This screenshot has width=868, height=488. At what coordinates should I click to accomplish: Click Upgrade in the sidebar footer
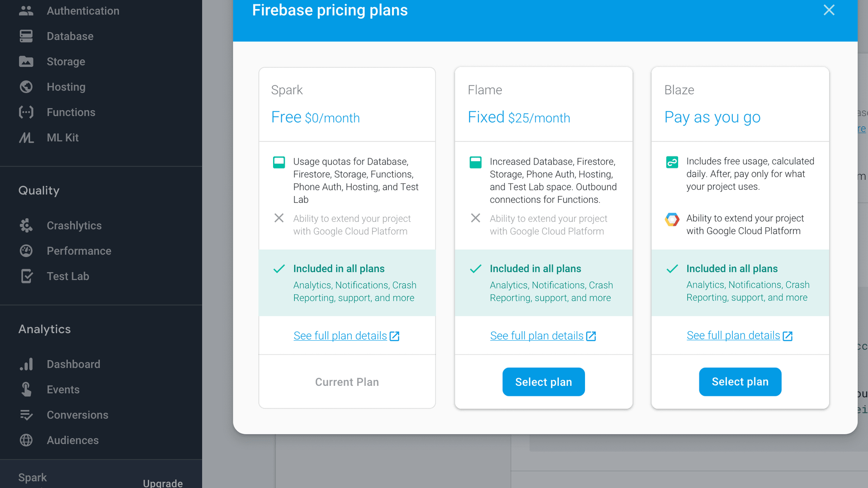(163, 483)
